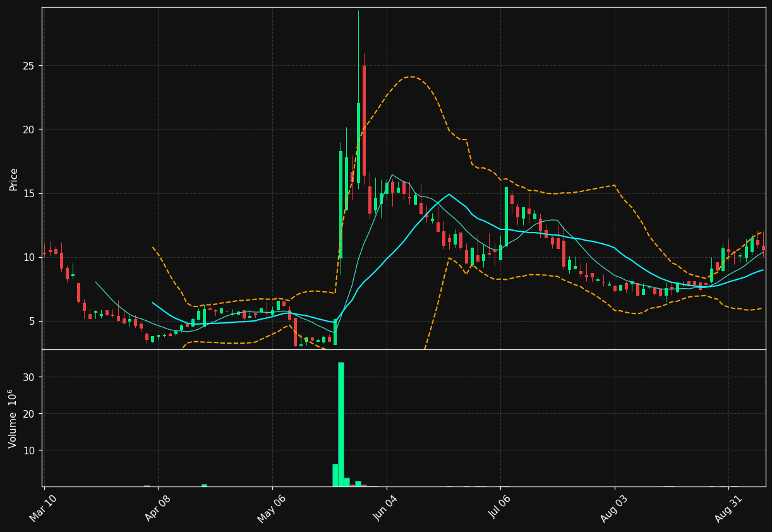The height and width of the screenshot is (532, 772).
Task: Click the tallest green volume bar
Action: pyautogui.click(x=341, y=424)
